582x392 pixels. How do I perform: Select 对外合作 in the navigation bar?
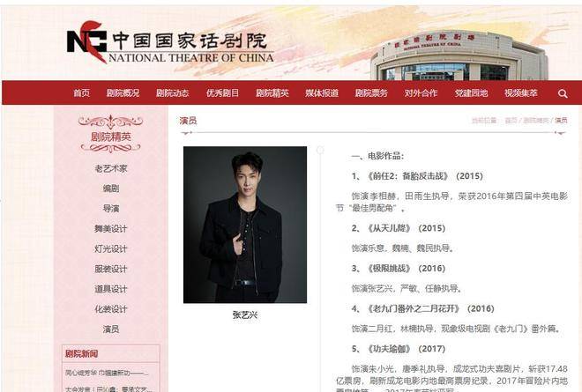click(422, 93)
